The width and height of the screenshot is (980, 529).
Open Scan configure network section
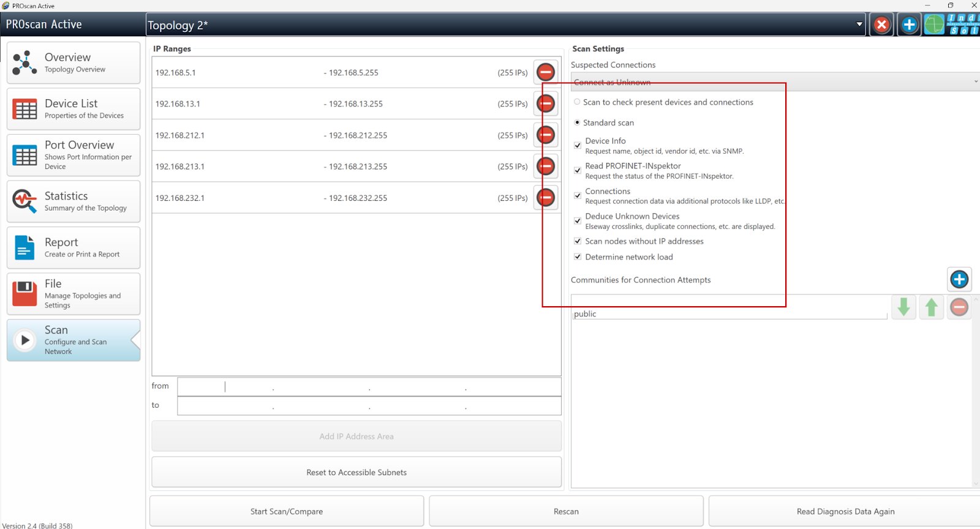[x=73, y=340]
